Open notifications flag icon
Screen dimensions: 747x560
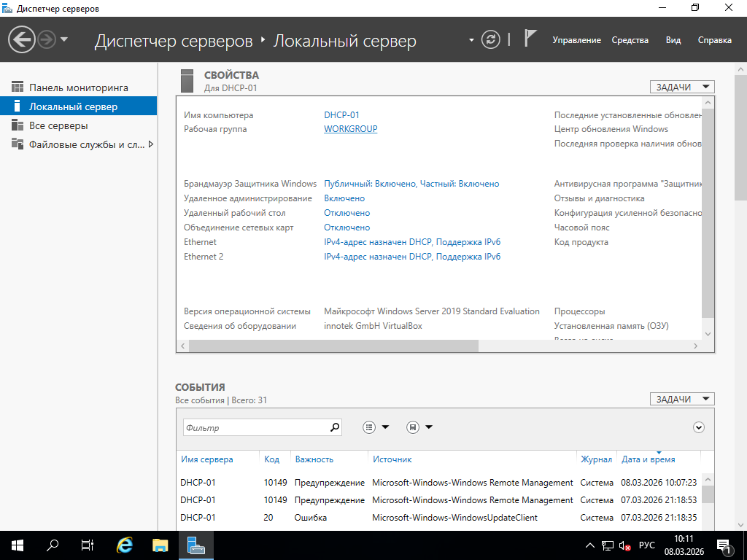pyautogui.click(x=530, y=39)
